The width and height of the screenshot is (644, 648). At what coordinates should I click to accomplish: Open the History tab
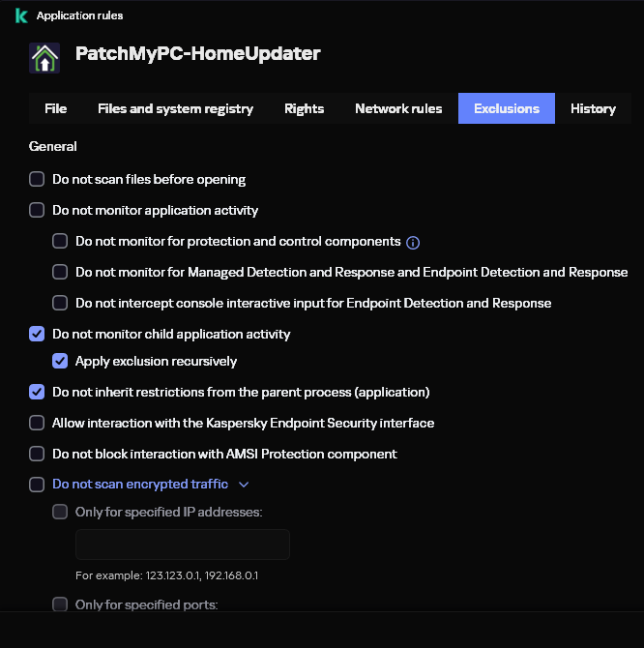tap(593, 108)
